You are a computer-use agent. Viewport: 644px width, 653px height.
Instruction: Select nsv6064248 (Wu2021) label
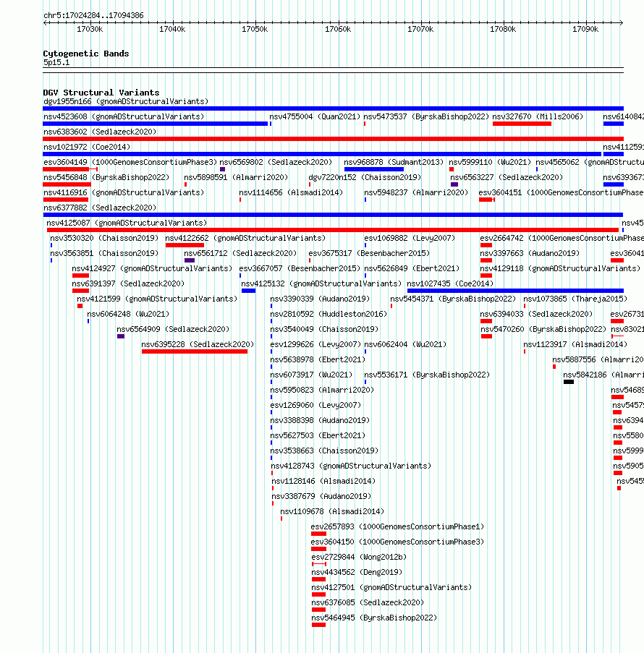[x=128, y=315]
